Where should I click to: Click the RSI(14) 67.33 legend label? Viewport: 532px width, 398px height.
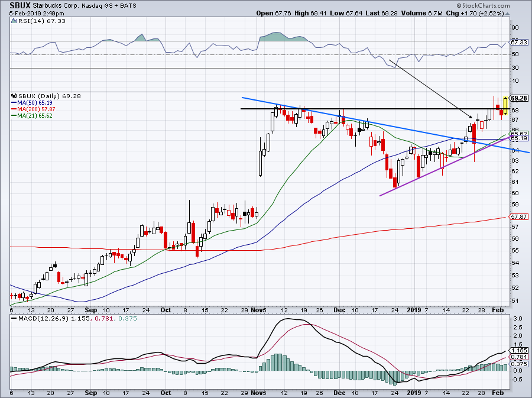click(41, 21)
